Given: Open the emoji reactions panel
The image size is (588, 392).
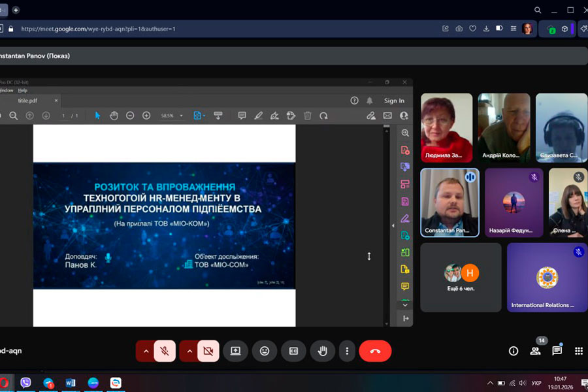Looking at the screenshot, I should [x=265, y=351].
